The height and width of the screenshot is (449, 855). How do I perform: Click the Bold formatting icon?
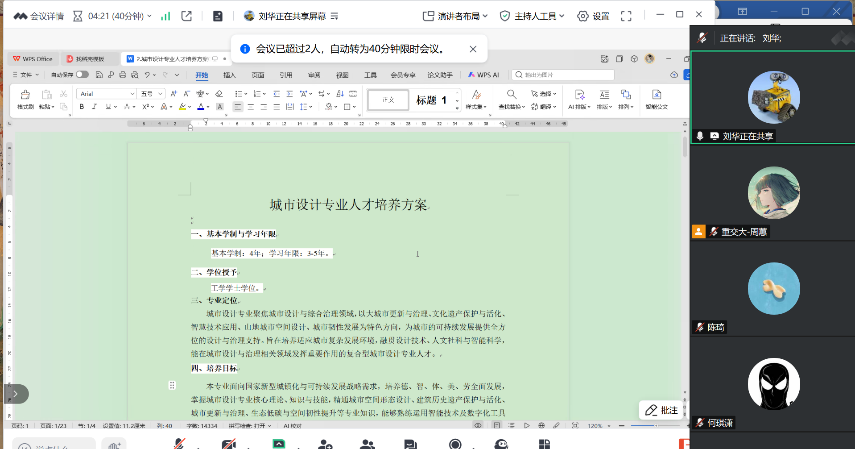pyautogui.click(x=84, y=107)
